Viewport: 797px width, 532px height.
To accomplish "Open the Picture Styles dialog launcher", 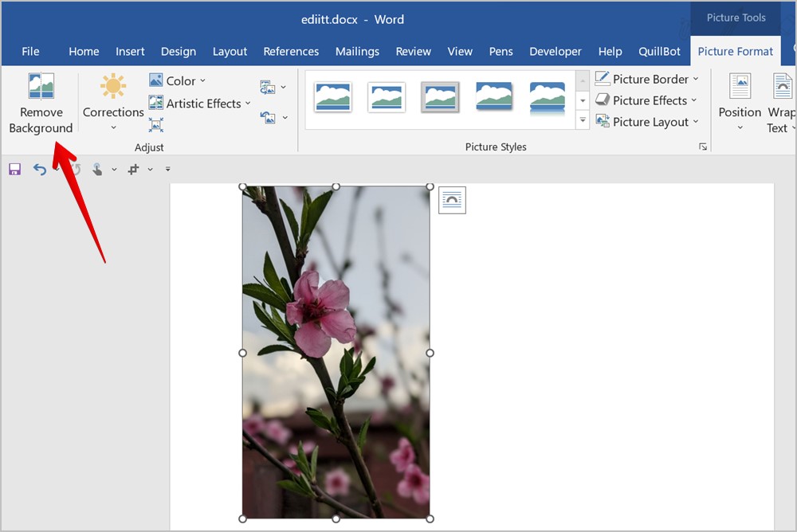I will coord(702,147).
